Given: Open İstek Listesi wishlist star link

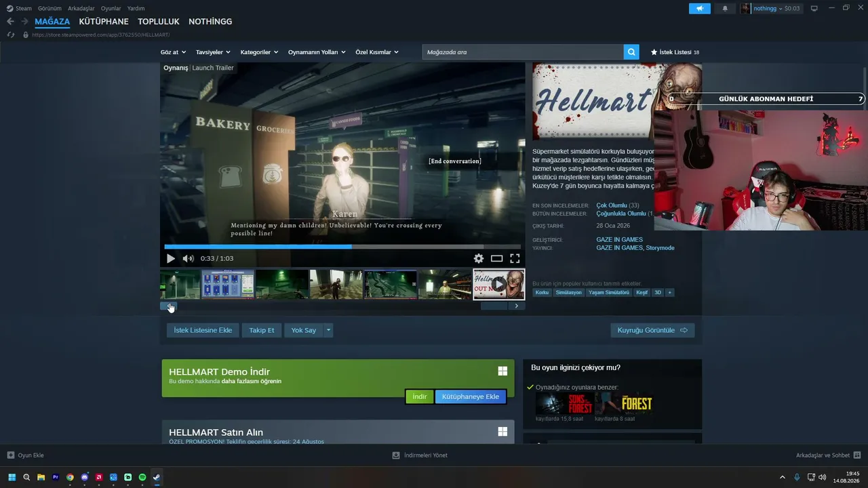Looking at the screenshot, I should point(675,52).
